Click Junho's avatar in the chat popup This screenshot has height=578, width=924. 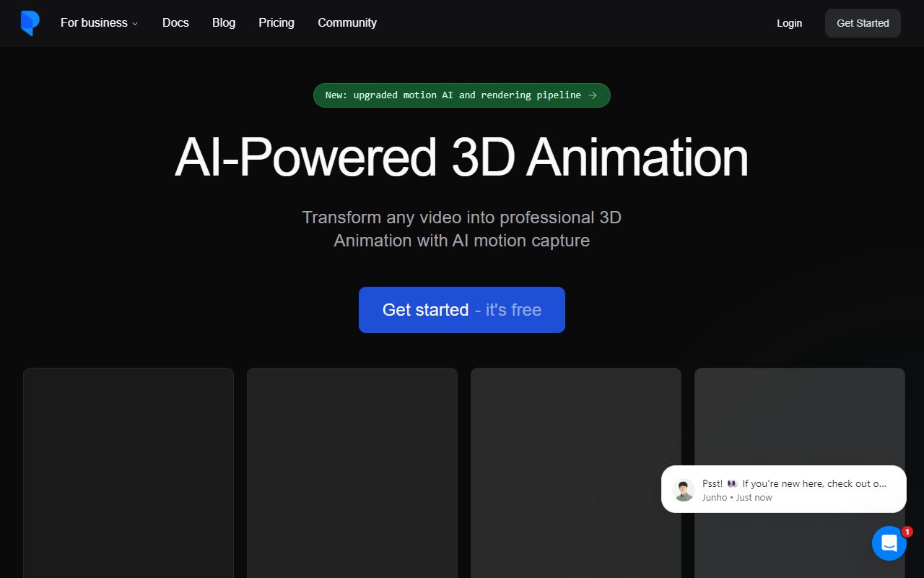(x=683, y=489)
